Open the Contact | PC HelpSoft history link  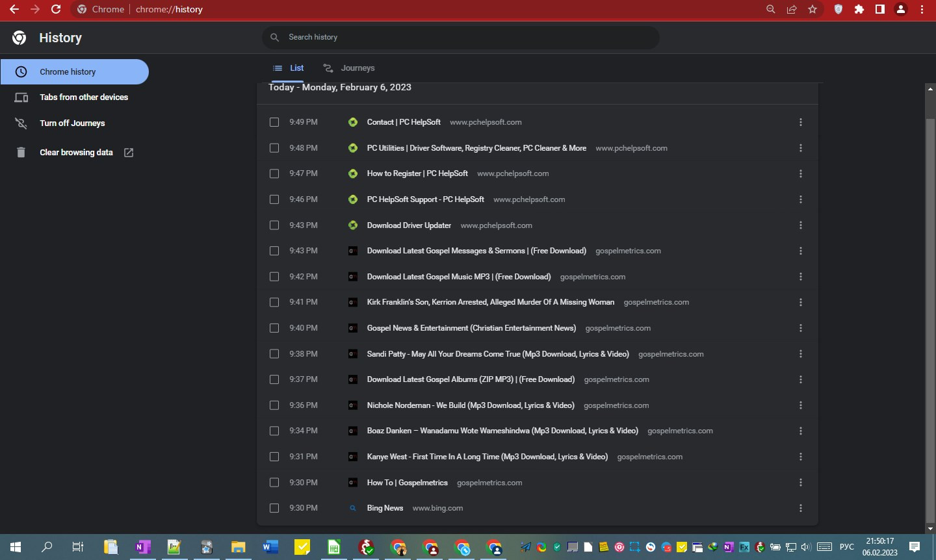pos(404,122)
